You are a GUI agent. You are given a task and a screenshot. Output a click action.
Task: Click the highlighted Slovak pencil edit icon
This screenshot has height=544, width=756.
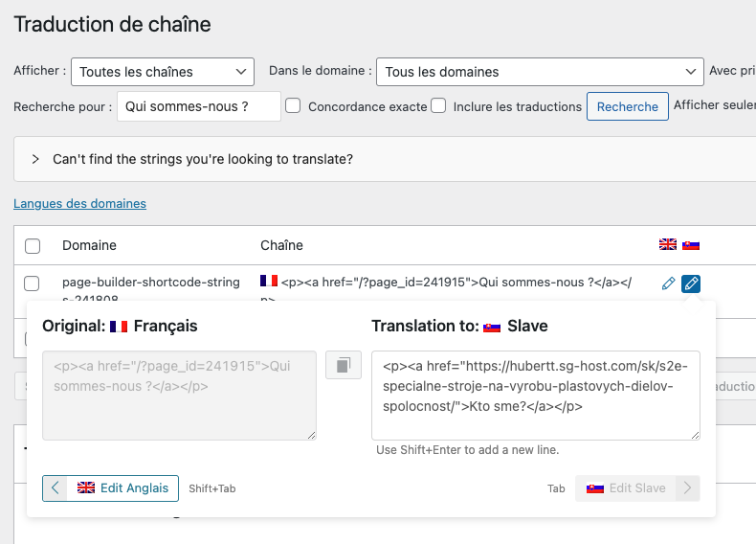[691, 283]
